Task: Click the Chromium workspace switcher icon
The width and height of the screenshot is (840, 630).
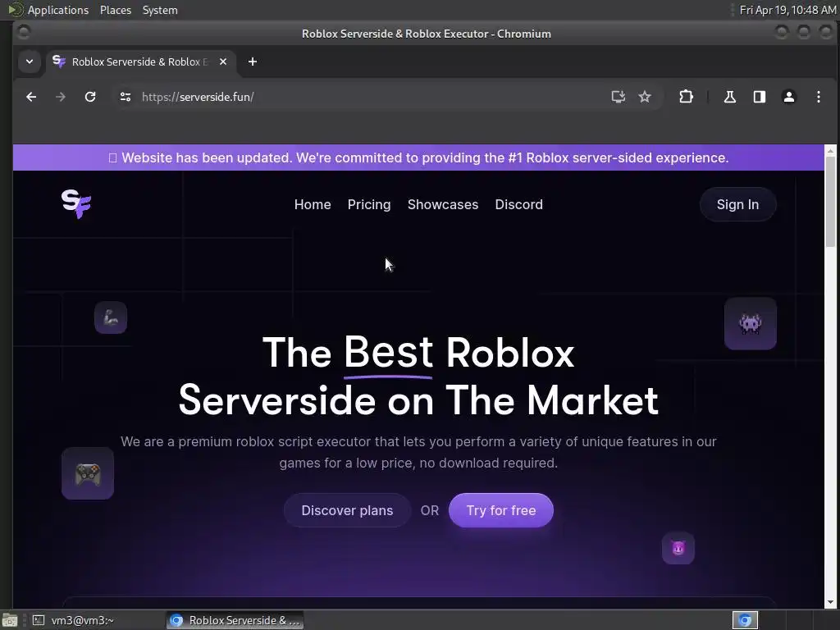Action: (745, 620)
